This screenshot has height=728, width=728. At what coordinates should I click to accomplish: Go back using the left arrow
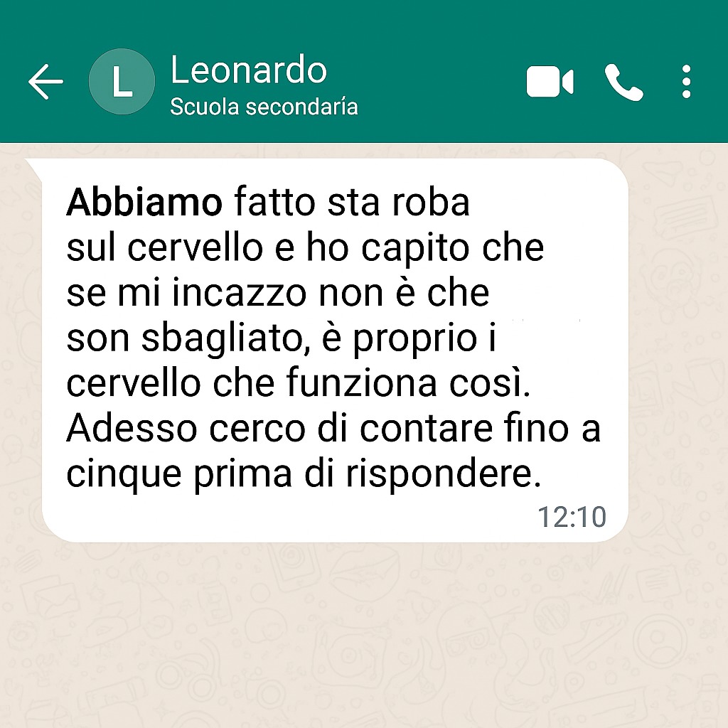(x=45, y=82)
